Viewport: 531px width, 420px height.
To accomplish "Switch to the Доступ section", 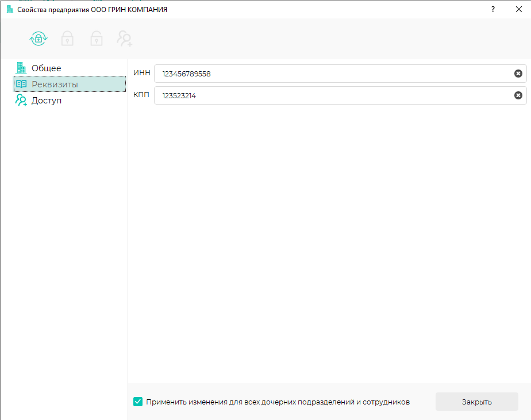I will [x=47, y=101].
